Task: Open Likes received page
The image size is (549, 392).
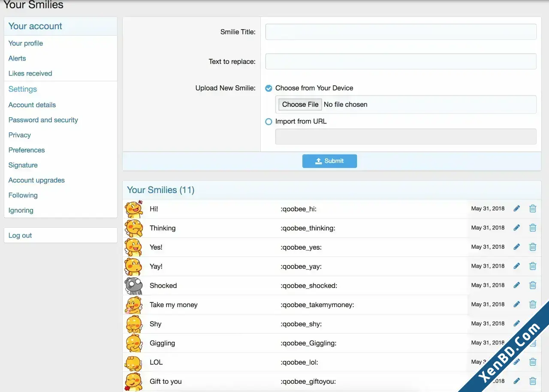Action: [30, 73]
